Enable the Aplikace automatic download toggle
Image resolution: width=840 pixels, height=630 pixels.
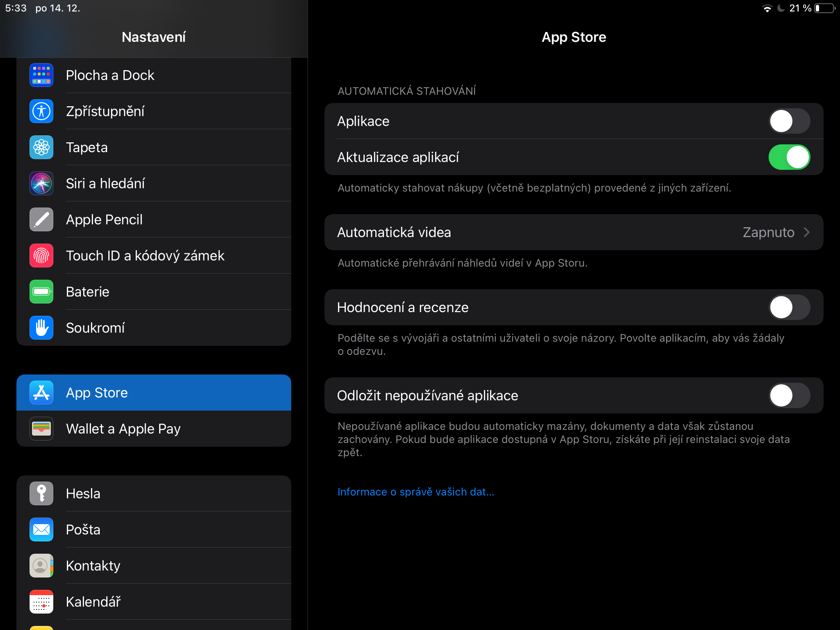tap(789, 121)
